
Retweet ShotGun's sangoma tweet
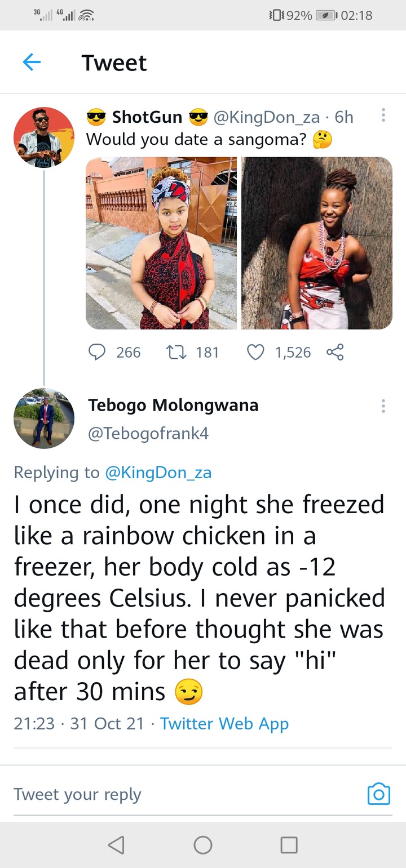pyautogui.click(x=176, y=353)
